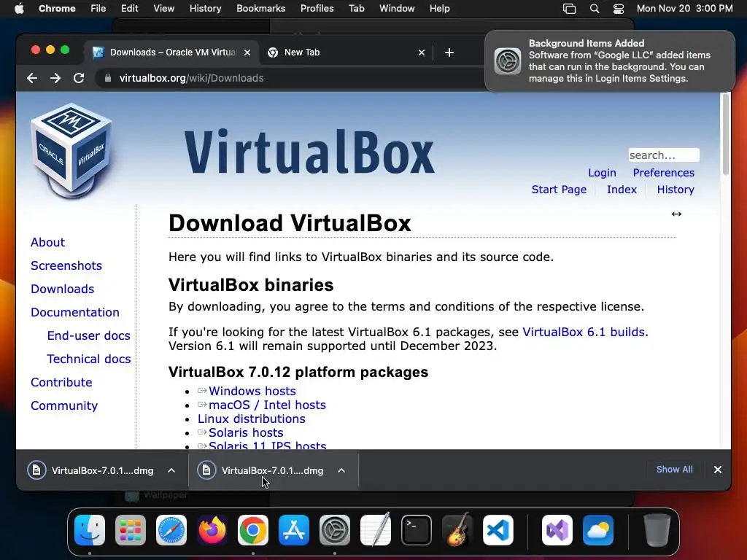Open the History menu in menu bar
747x560 pixels.
click(x=205, y=9)
